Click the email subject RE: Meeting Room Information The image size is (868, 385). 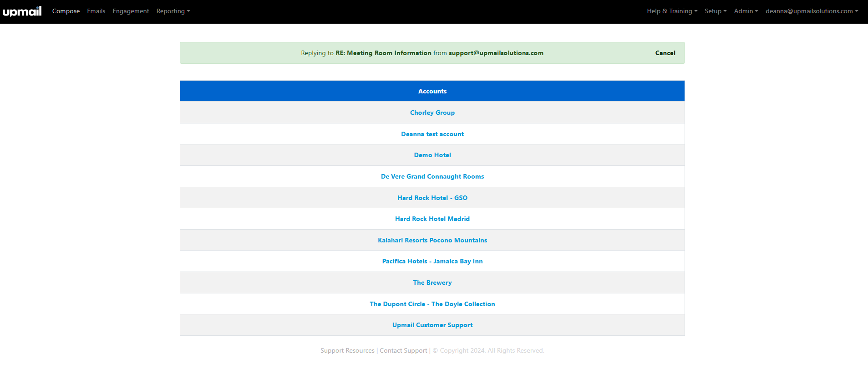(383, 53)
